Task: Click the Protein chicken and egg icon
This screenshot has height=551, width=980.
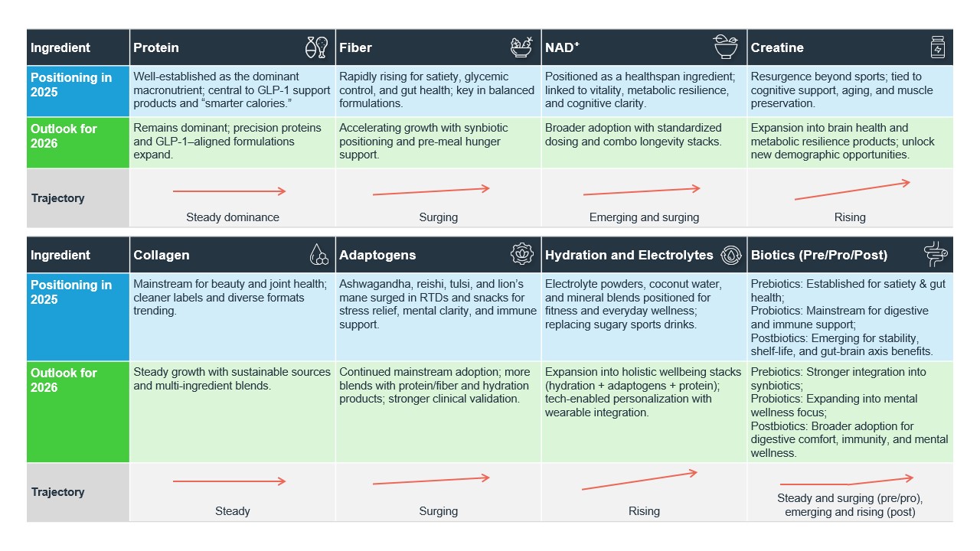Action: (316, 47)
